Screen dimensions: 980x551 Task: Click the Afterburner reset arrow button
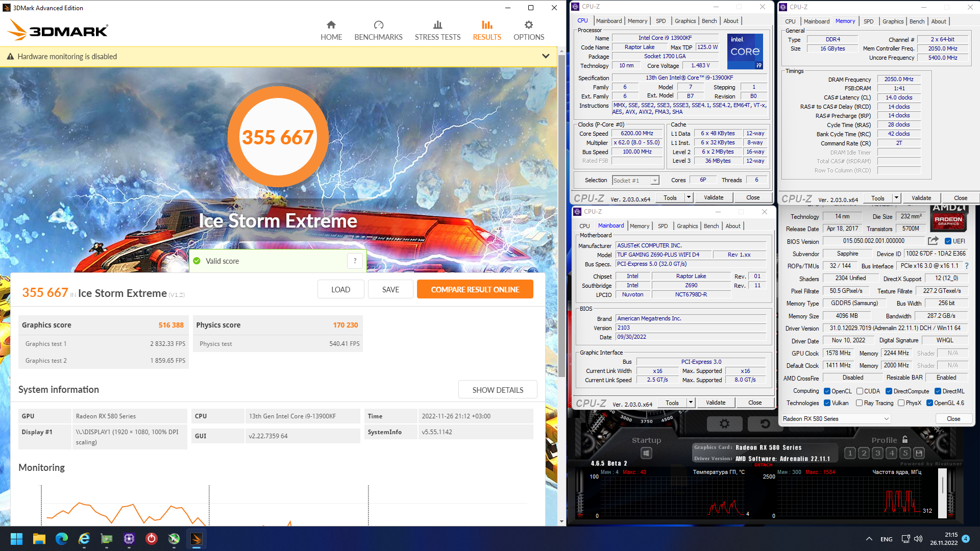(x=765, y=423)
